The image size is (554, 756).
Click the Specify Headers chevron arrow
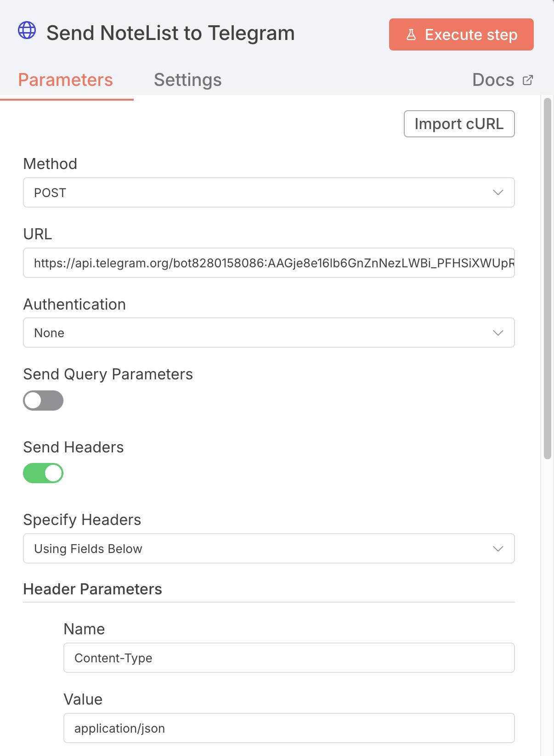[498, 548]
